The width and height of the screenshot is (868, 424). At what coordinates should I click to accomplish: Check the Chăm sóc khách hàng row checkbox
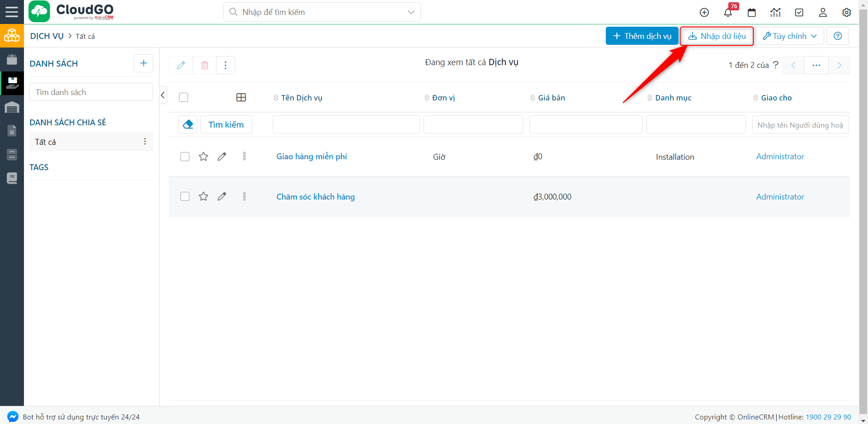click(185, 196)
